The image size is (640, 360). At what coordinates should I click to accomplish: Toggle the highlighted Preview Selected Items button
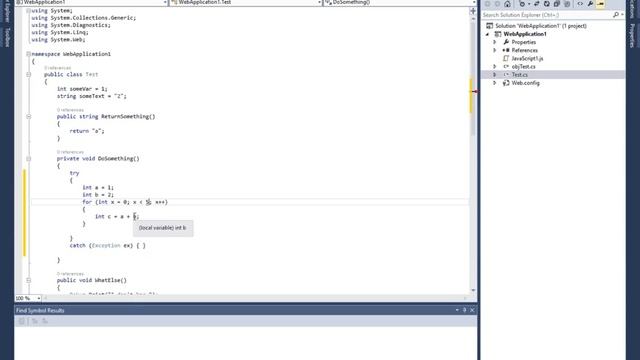[600, 4]
